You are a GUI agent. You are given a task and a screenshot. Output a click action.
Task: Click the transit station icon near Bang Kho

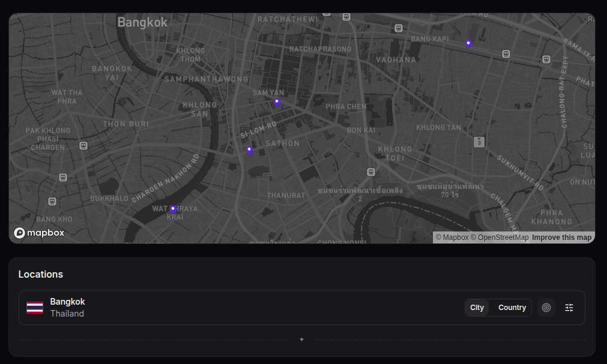(x=52, y=201)
